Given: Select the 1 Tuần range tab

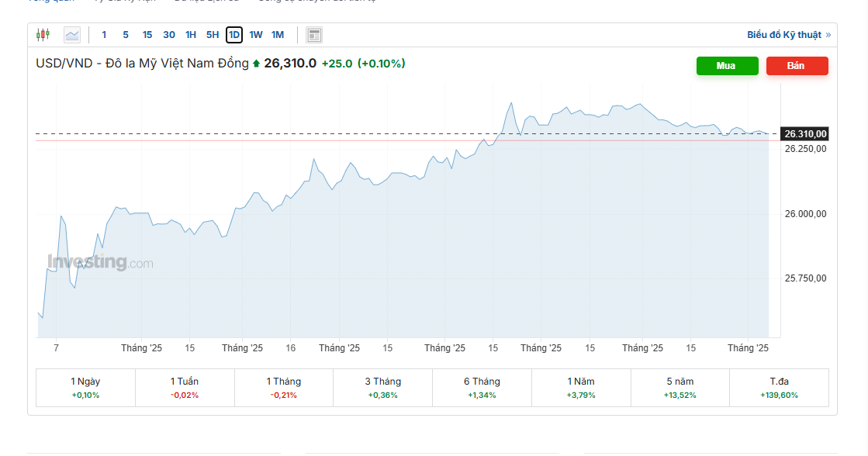Looking at the screenshot, I should click(x=185, y=387).
